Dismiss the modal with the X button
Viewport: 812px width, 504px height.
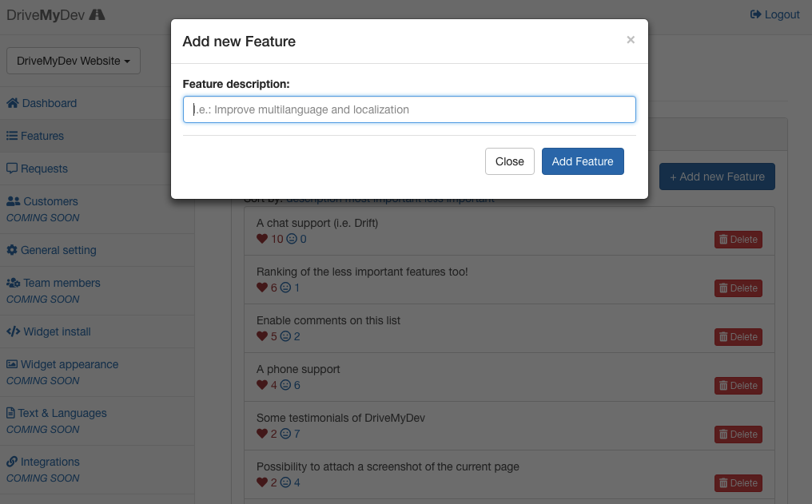631,40
